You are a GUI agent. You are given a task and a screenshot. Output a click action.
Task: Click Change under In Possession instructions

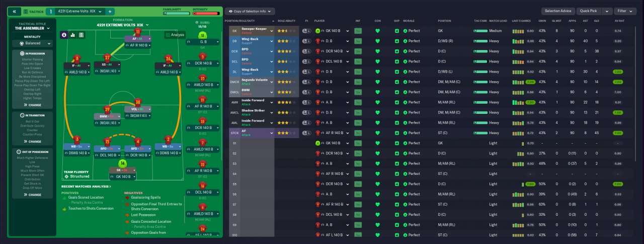click(x=33, y=105)
